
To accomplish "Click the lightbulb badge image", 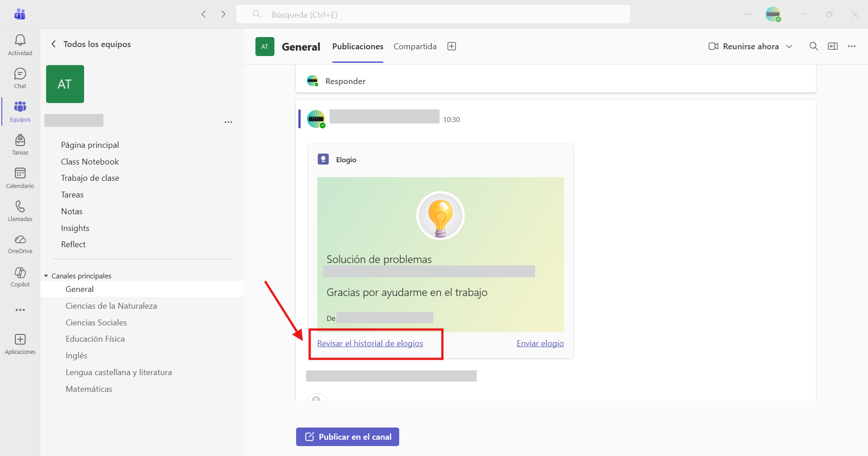I will click(440, 216).
